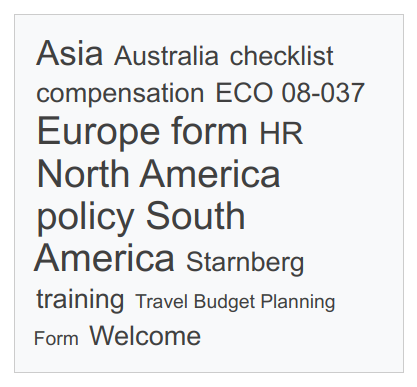Click the checklist tag

(282, 56)
